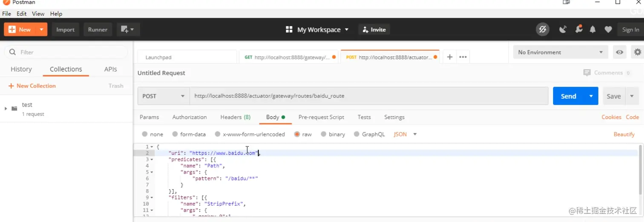Collapse code fold on line 1
Viewport: 644px width, 222px height.
pyautogui.click(x=152, y=147)
